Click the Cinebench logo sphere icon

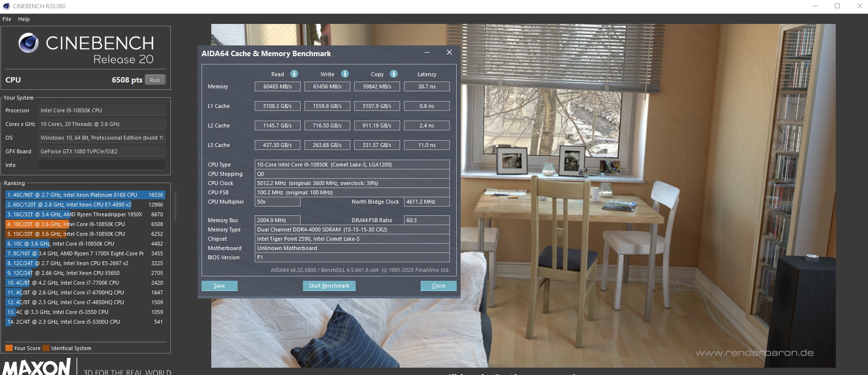point(28,43)
